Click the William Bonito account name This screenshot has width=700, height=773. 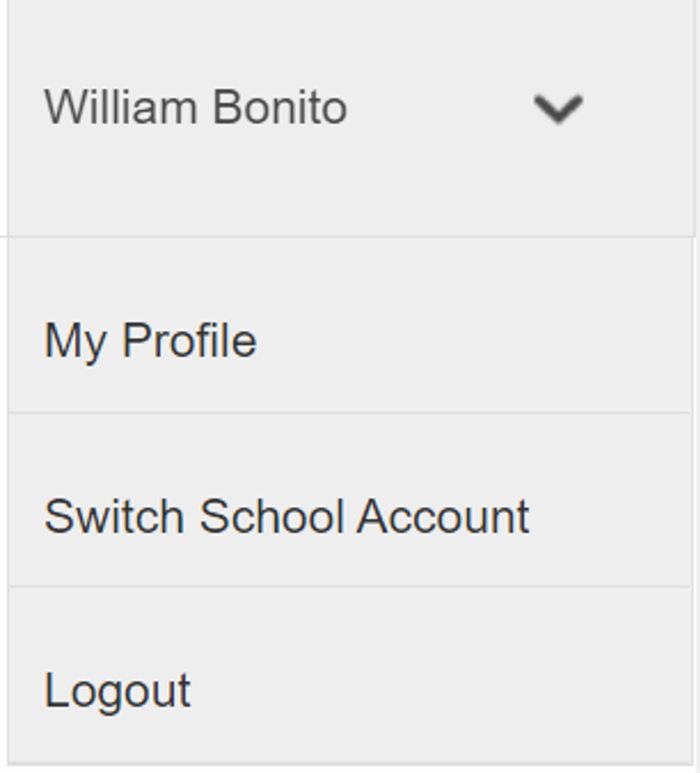coord(196,107)
